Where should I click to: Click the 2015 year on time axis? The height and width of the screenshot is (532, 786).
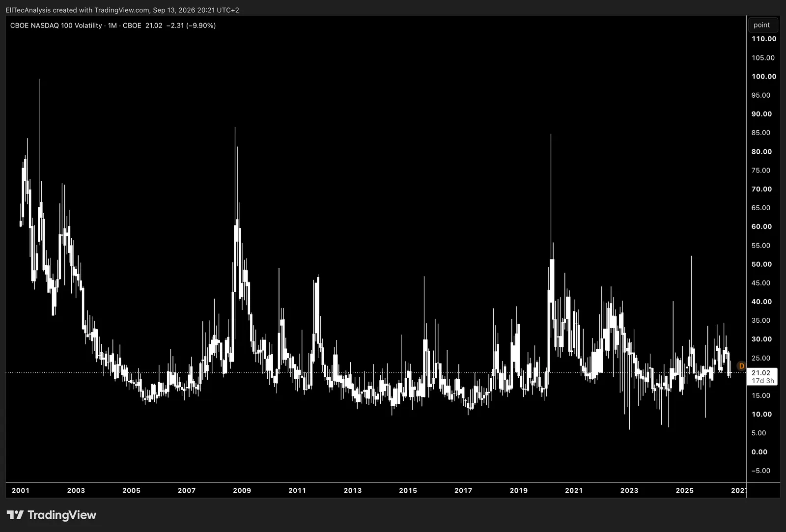[408, 490]
